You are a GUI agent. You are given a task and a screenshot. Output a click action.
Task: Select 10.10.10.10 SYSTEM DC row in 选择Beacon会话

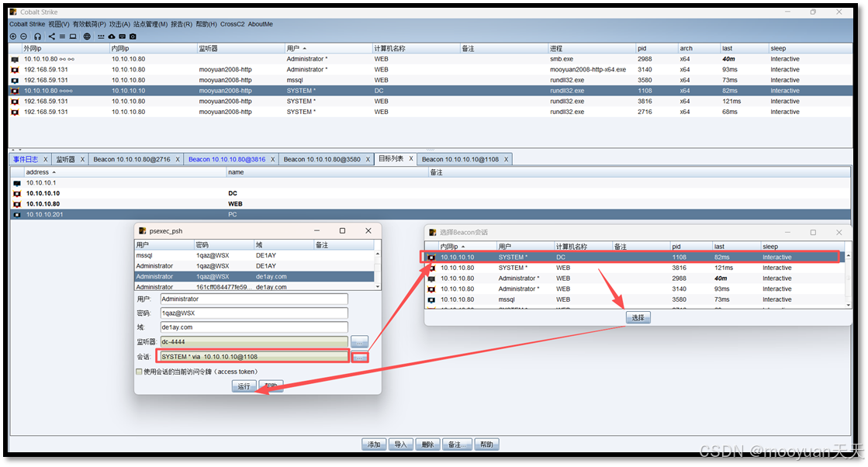pyautogui.click(x=633, y=258)
